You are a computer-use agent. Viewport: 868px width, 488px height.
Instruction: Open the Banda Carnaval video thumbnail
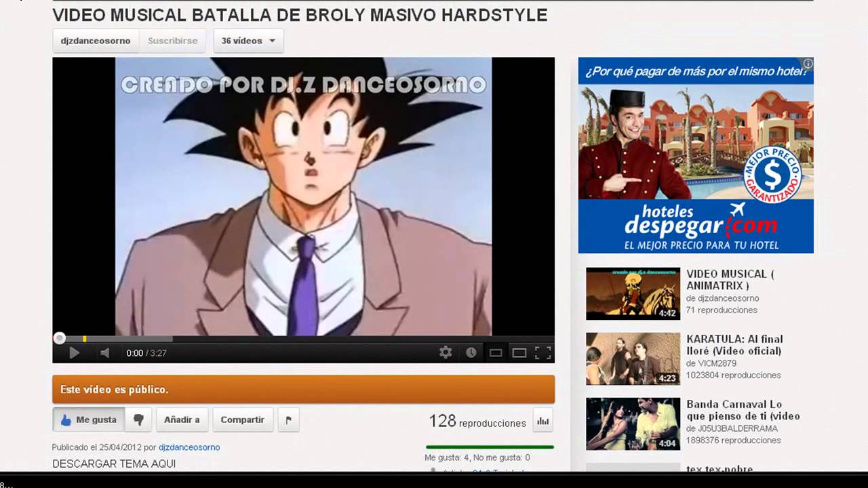(x=633, y=424)
